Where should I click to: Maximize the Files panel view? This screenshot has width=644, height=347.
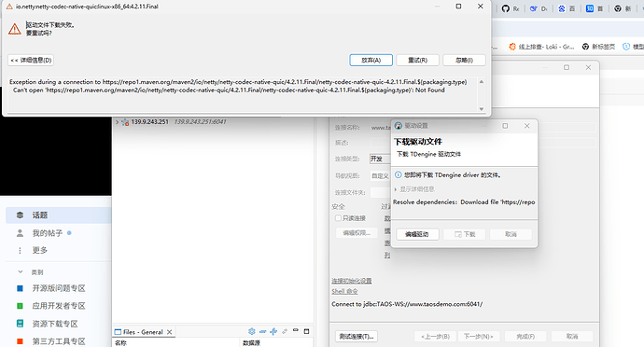coord(306,331)
